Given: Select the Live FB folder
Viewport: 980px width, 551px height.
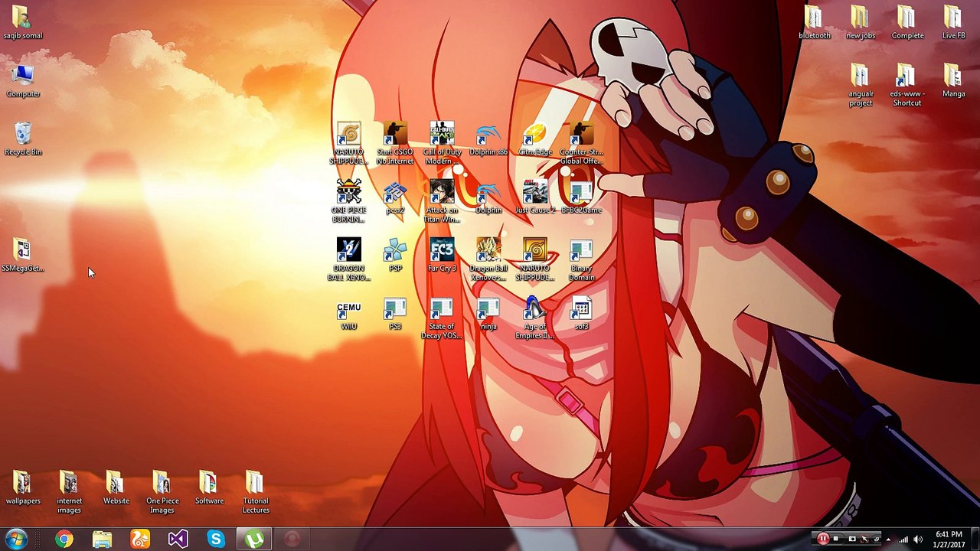Looking at the screenshot, I should [954, 23].
